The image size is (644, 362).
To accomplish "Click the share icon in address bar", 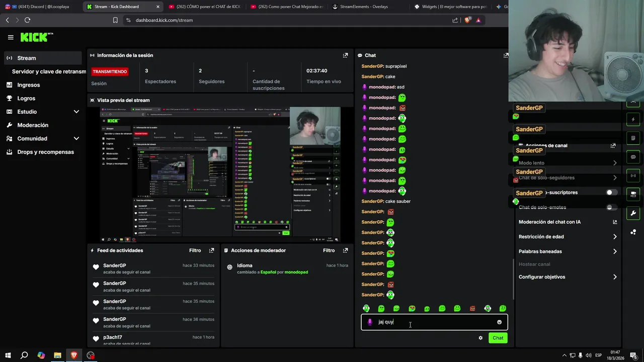I will [x=455, y=20].
